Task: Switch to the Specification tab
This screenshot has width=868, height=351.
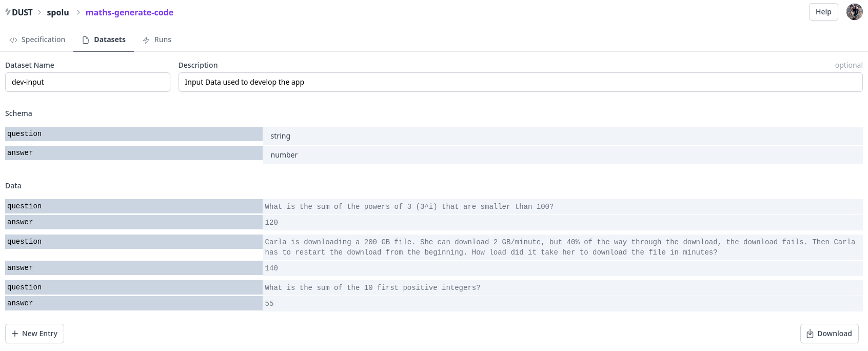Action: [x=37, y=40]
